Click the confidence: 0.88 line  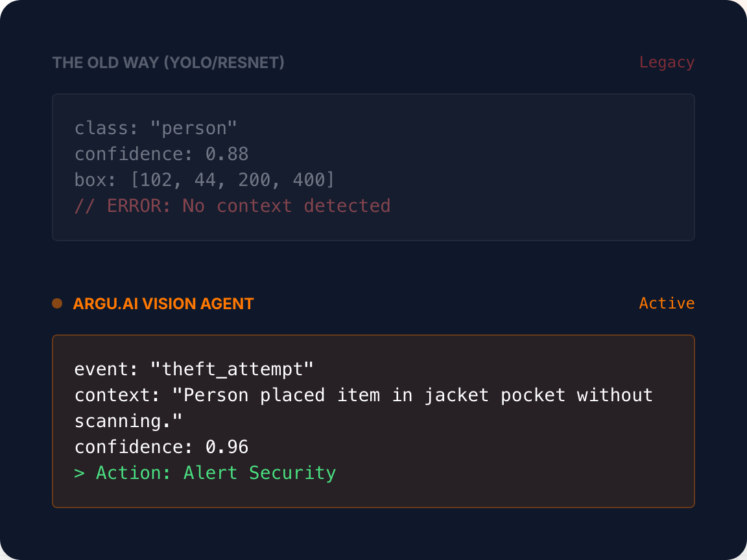point(161,154)
